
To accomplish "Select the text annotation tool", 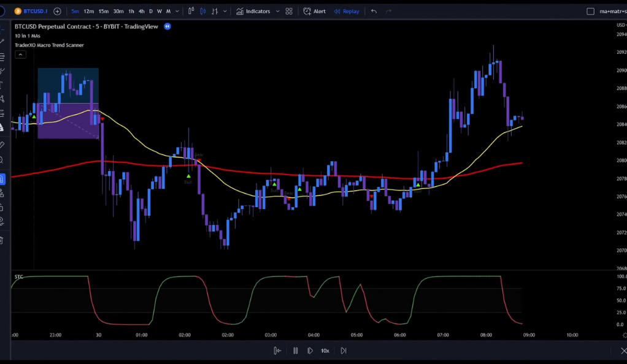I will (2, 85).
